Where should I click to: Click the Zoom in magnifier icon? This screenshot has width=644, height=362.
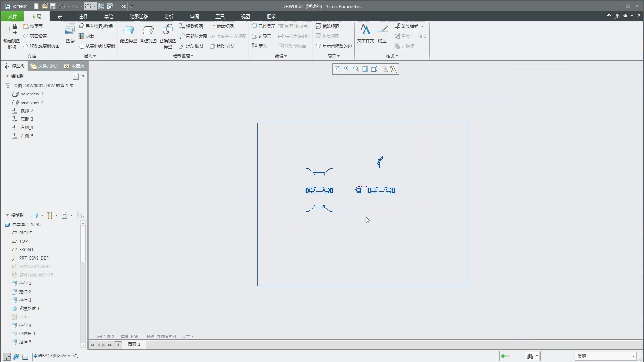[347, 69]
